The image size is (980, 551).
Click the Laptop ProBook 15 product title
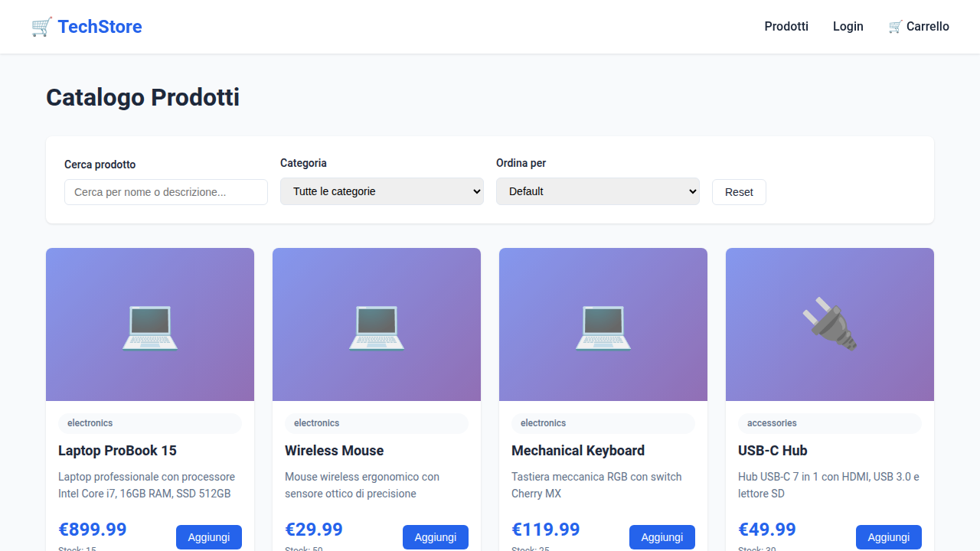117,451
